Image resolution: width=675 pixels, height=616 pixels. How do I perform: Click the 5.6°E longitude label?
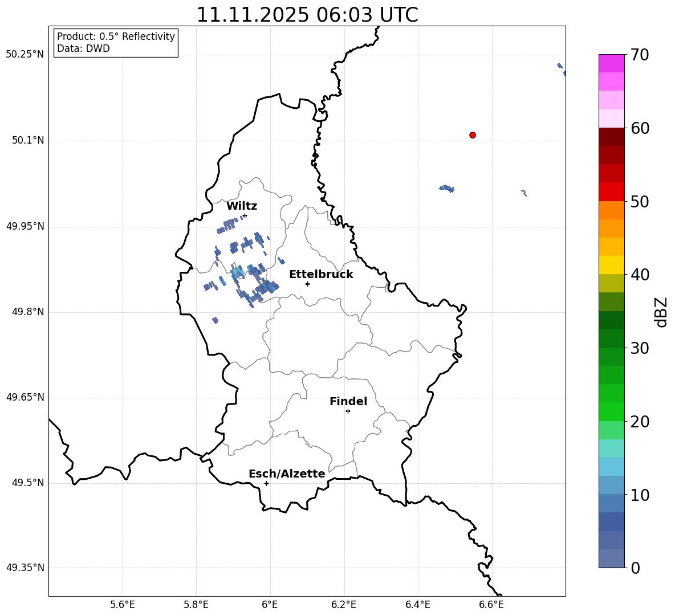pos(123,605)
